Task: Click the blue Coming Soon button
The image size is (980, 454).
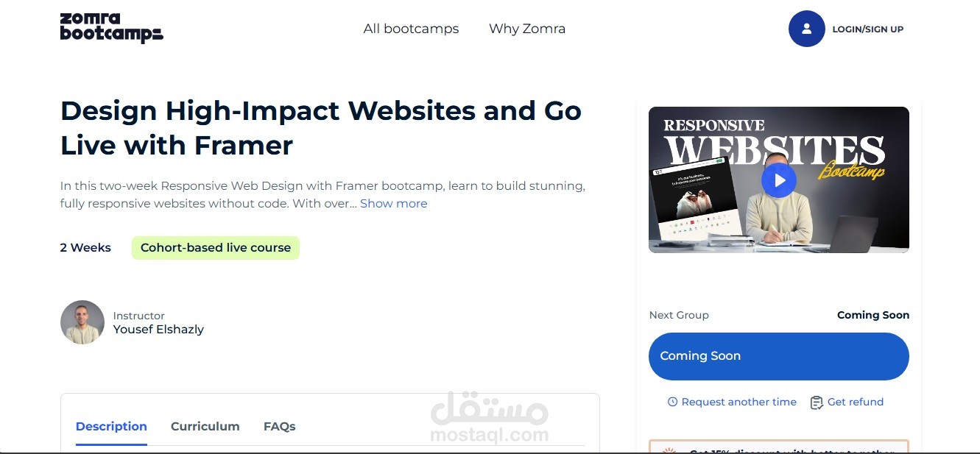Action: pos(779,356)
